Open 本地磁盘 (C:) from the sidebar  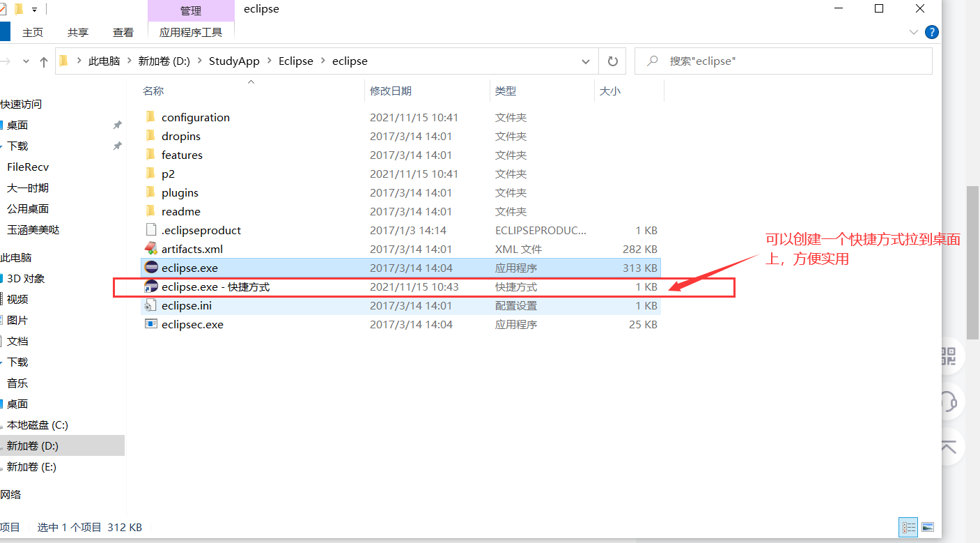click(36, 425)
